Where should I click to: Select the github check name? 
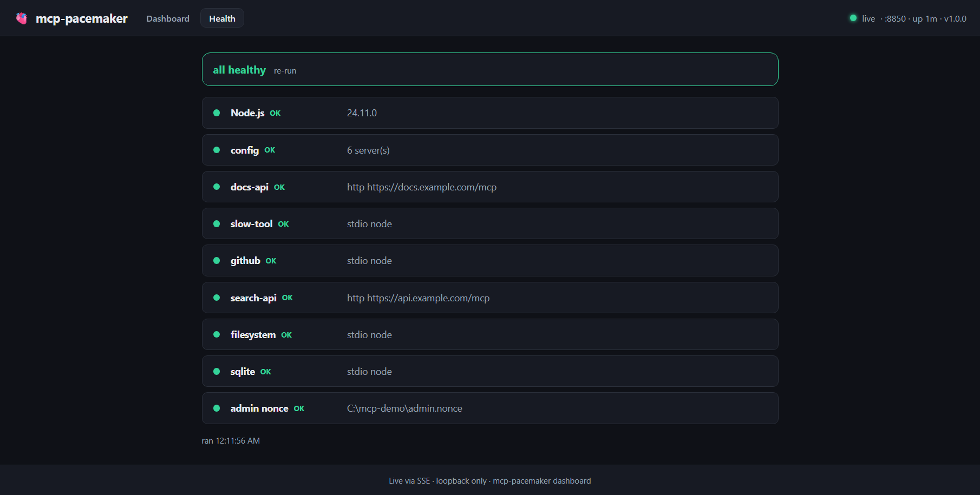[x=245, y=260]
